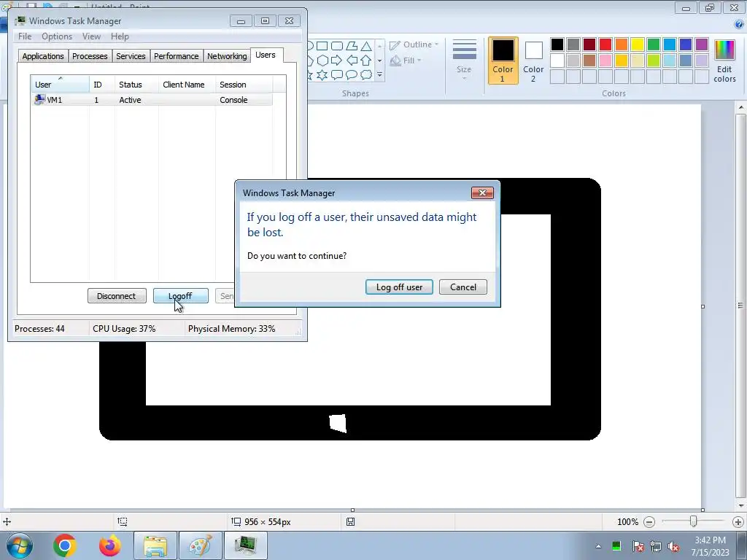Open Chrome from the taskbar
This screenshot has width=747, height=560.
click(65, 545)
